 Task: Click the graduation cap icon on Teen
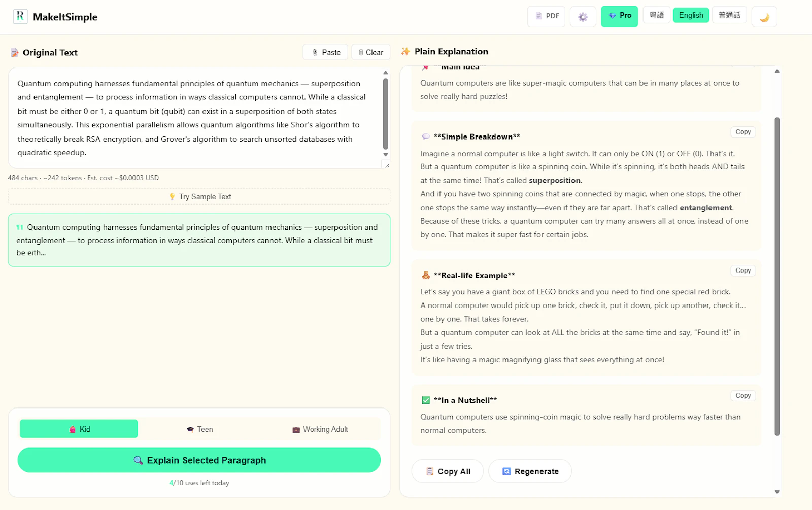pyautogui.click(x=190, y=429)
